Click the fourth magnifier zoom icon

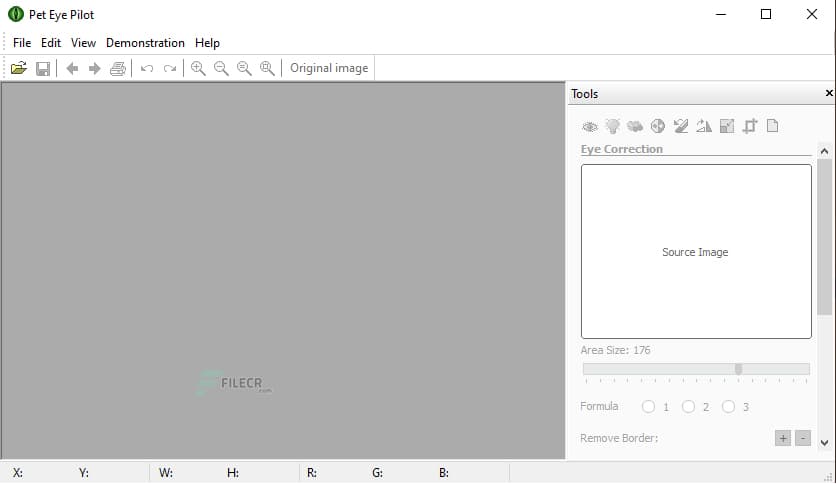click(267, 68)
